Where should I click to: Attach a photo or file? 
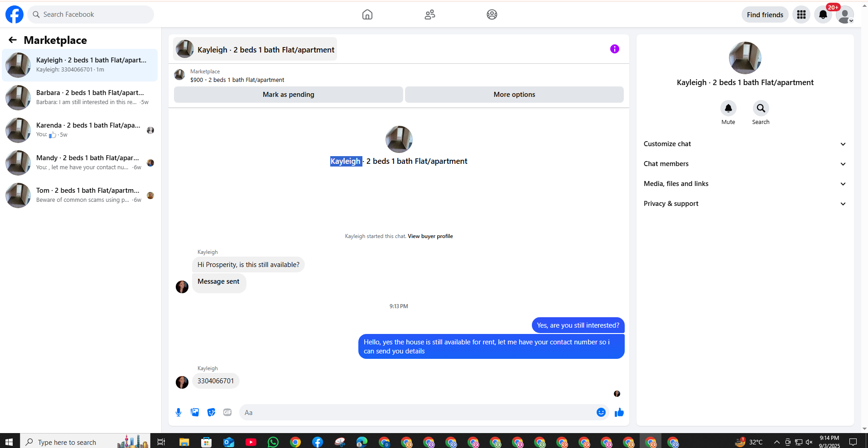click(195, 412)
